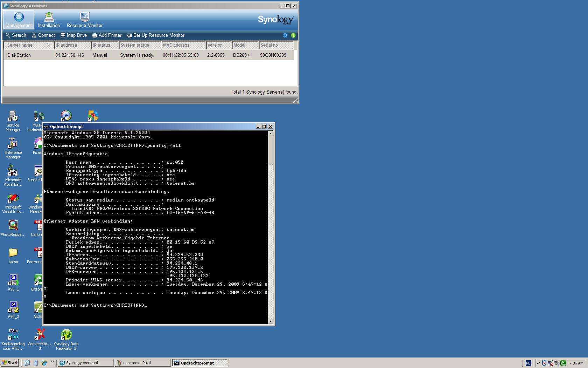Expand hidden system tray icons

tap(538, 363)
